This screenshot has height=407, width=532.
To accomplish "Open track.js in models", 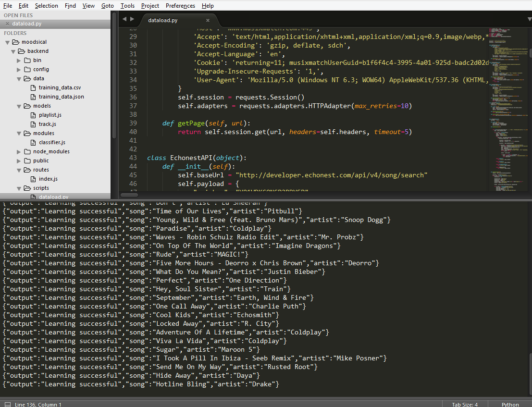I will (x=48, y=124).
